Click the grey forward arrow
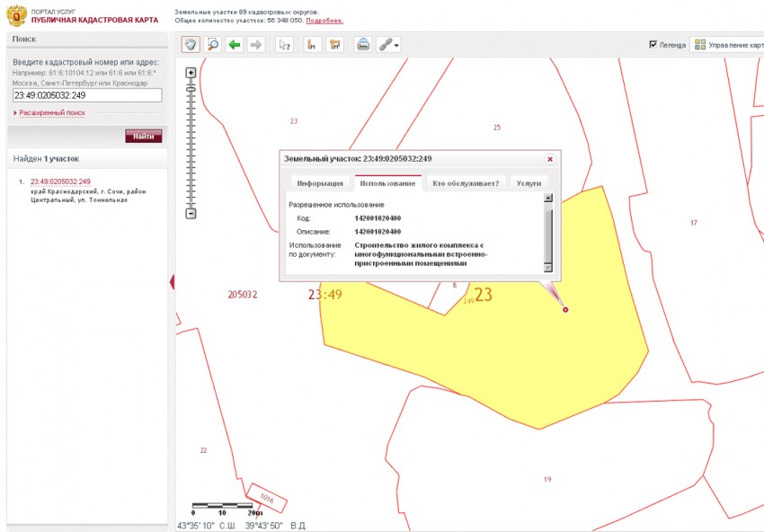 256,45
